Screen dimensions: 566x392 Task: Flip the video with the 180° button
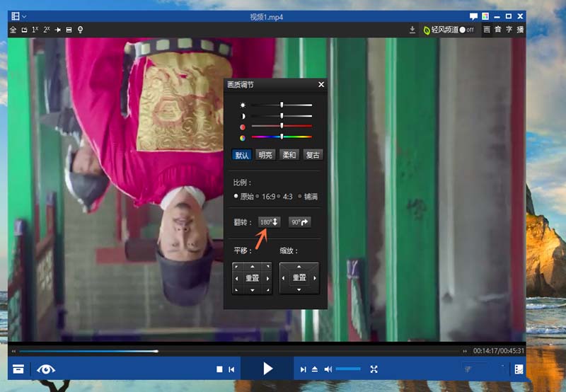click(270, 222)
